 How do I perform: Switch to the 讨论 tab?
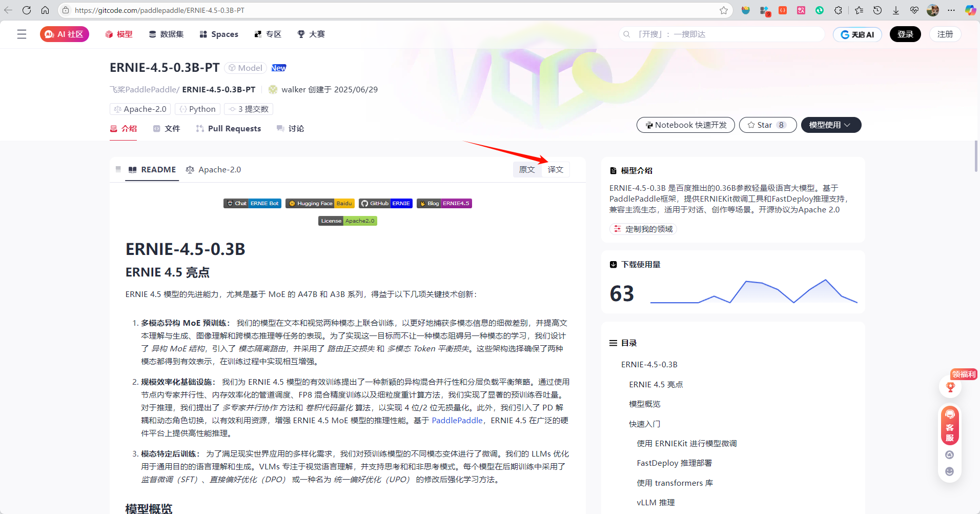pyautogui.click(x=290, y=129)
